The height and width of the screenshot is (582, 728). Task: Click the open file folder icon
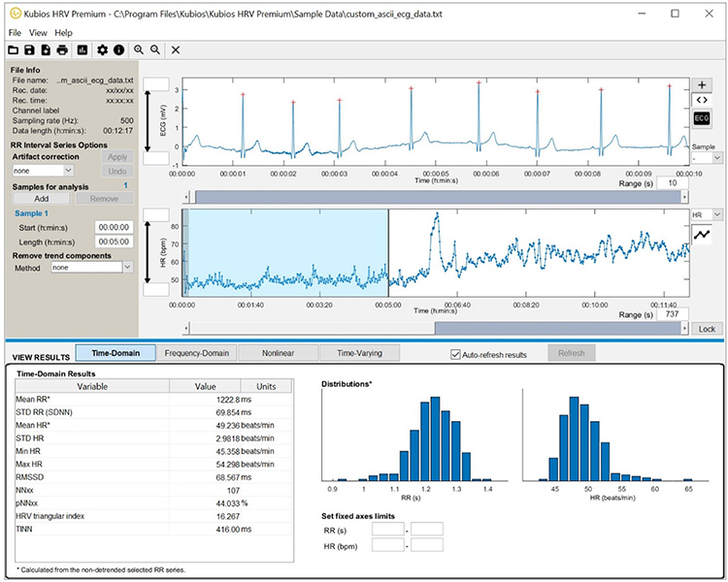tap(14, 49)
